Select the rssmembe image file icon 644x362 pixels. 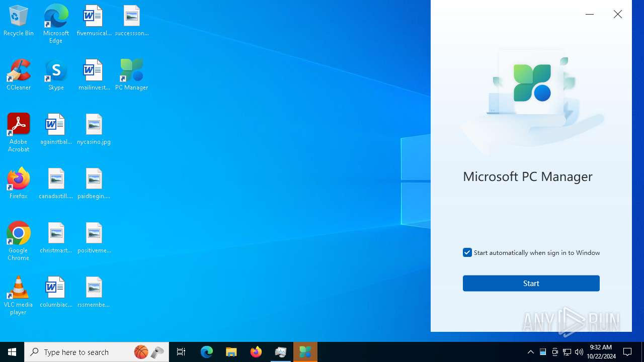click(x=94, y=293)
